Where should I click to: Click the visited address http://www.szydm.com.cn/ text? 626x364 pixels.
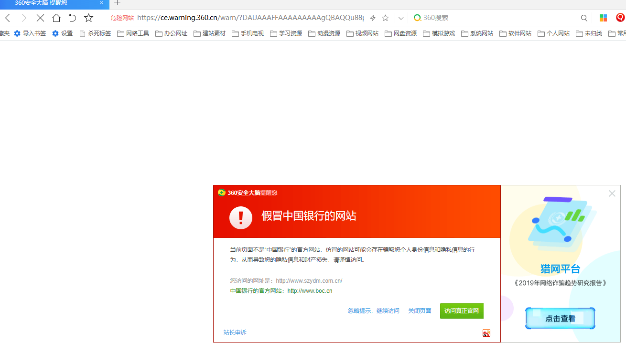309,281
